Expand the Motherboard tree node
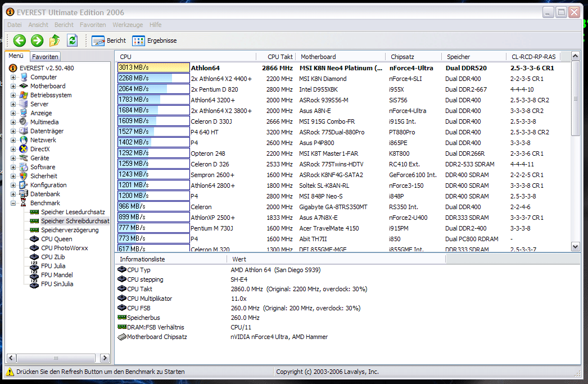This screenshot has width=588, height=384. click(13, 86)
